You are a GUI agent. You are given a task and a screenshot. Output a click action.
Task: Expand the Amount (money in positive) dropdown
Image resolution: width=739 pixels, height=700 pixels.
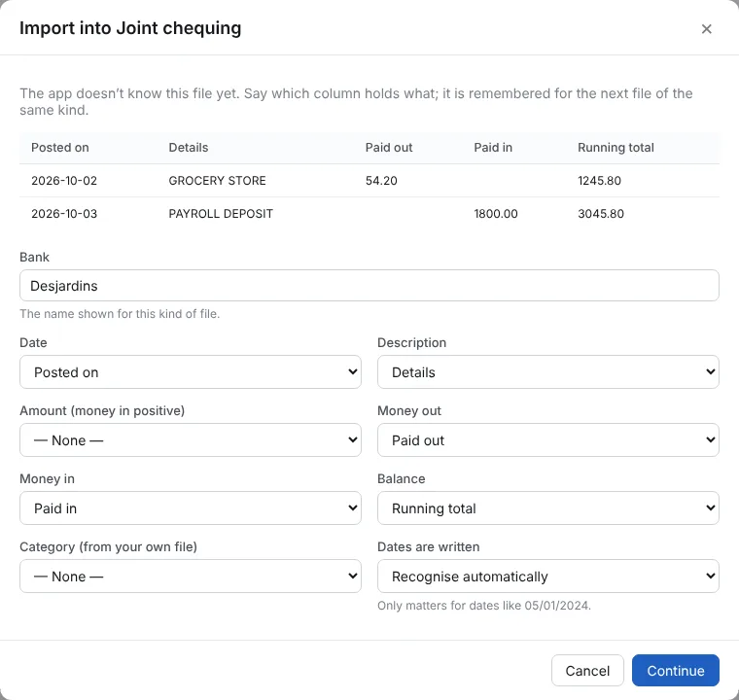(x=191, y=439)
